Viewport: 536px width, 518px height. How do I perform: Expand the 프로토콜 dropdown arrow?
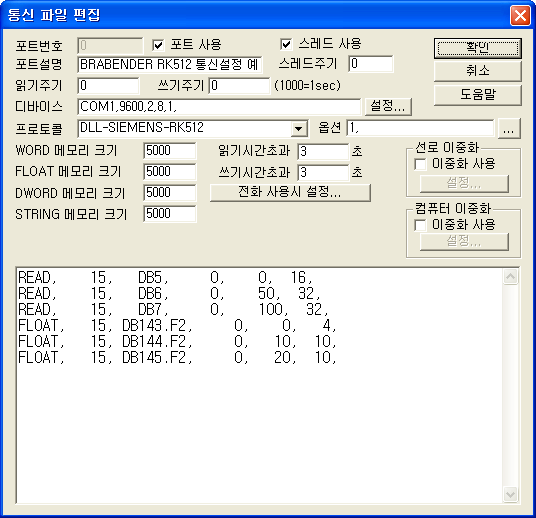click(x=299, y=129)
